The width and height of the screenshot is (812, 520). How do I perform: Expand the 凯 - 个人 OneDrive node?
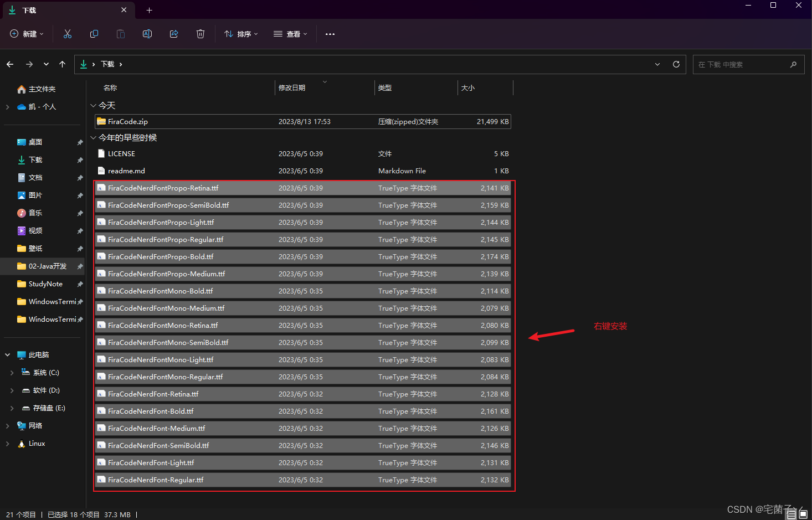point(8,107)
